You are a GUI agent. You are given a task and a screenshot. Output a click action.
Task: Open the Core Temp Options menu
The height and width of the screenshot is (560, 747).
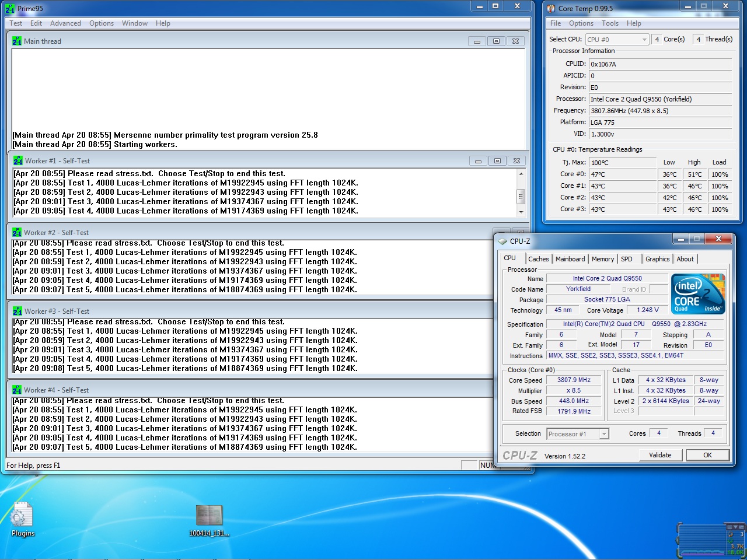(581, 23)
